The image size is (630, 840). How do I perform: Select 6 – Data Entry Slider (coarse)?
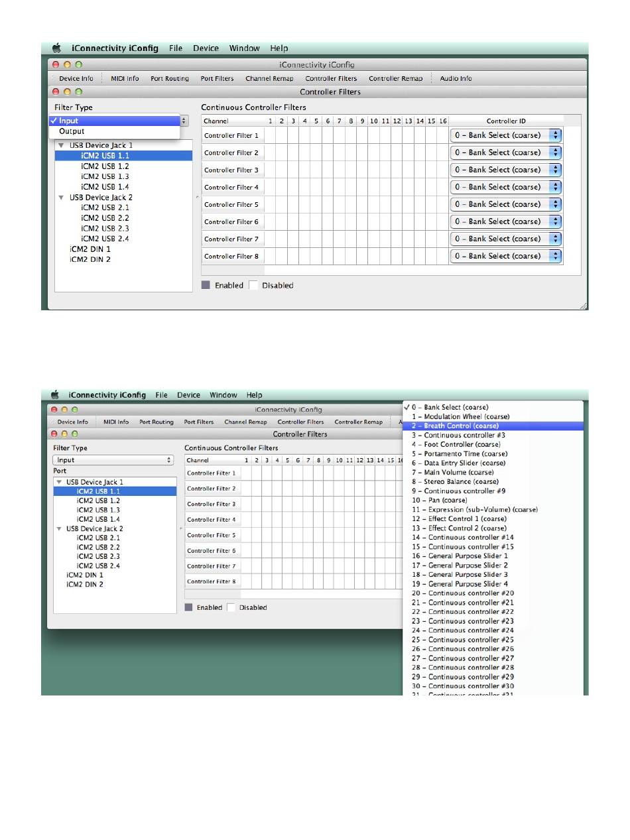(x=493, y=463)
